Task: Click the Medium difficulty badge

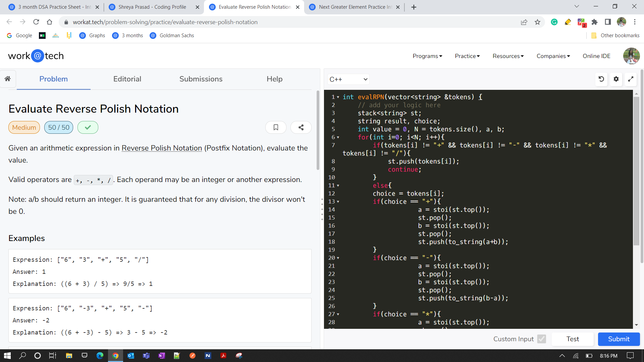Action: tap(24, 127)
